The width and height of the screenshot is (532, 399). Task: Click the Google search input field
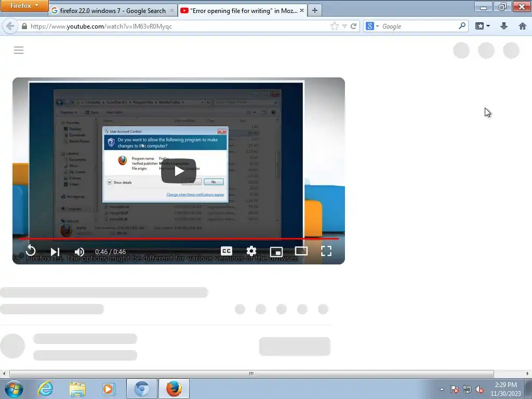tap(419, 26)
